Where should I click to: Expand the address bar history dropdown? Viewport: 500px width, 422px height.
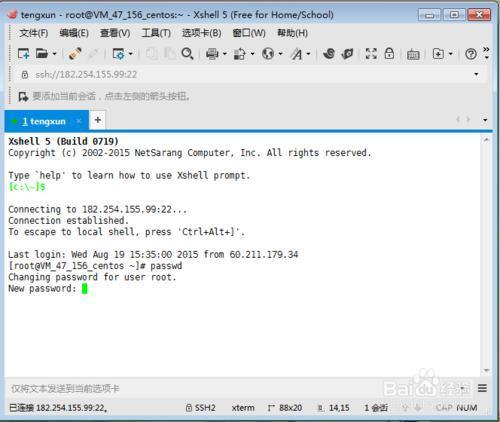tap(476, 74)
